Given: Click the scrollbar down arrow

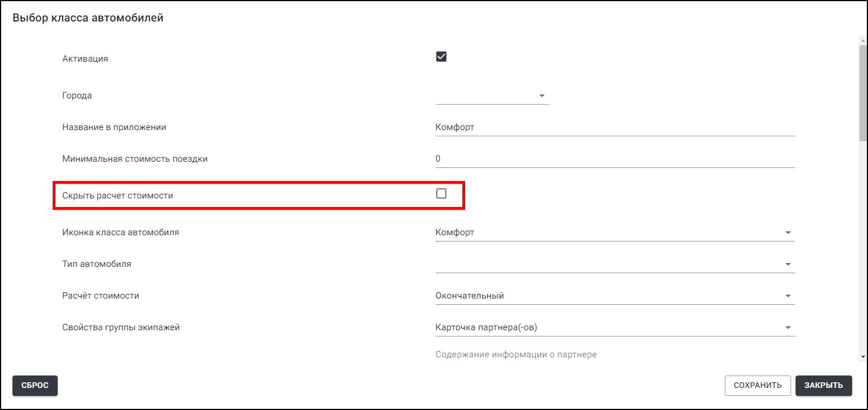Looking at the screenshot, I should pos(862,357).
